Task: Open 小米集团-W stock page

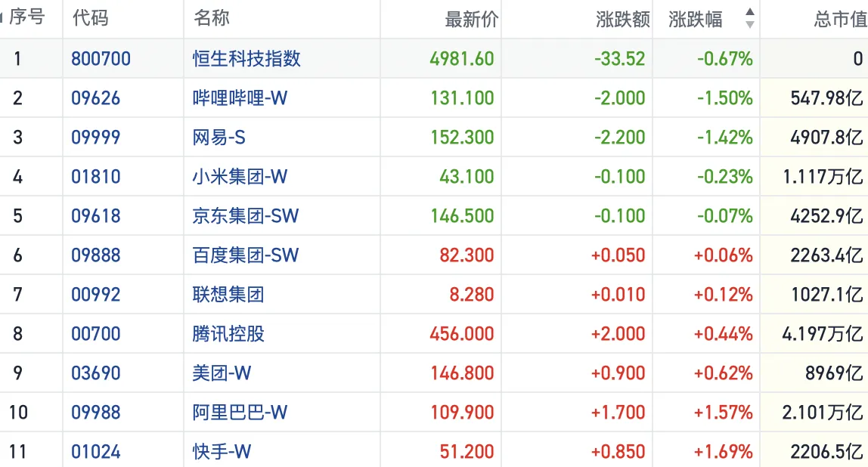Action: click(x=240, y=177)
